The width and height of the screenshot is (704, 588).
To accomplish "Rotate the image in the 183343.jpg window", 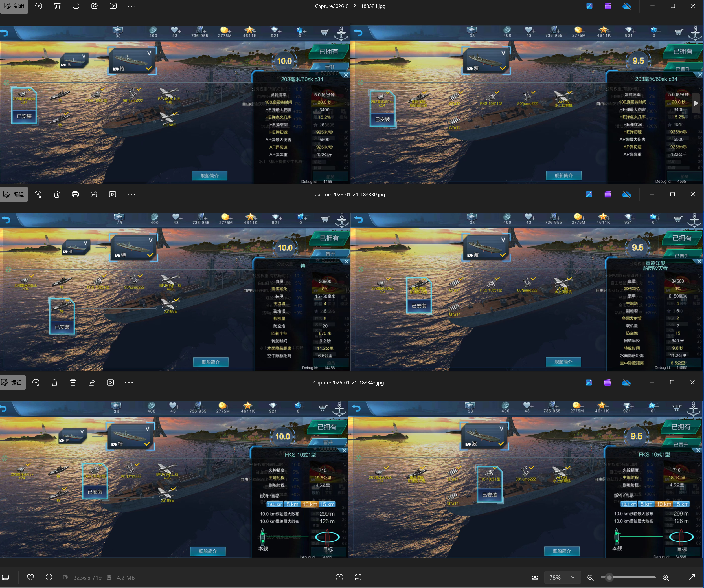I will (x=36, y=382).
